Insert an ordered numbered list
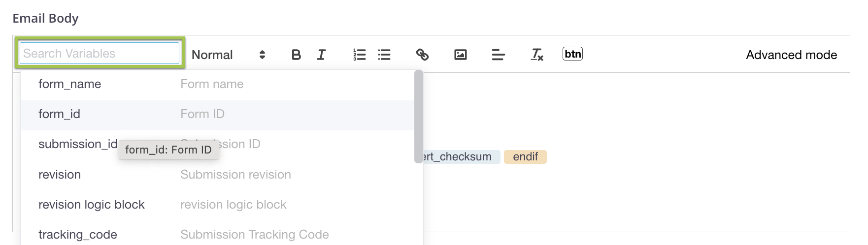The height and width of the screenshot is (245, 868). point(360,55)
